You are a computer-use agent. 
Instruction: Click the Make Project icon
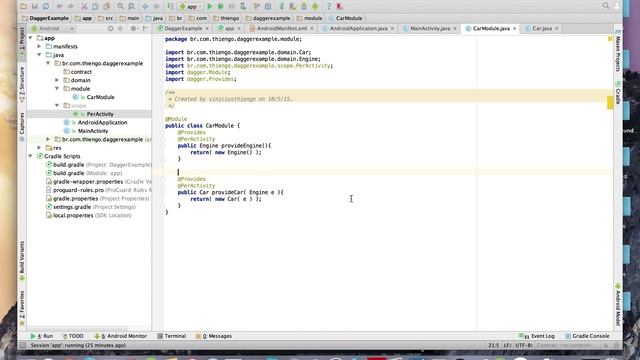[170, 6]
